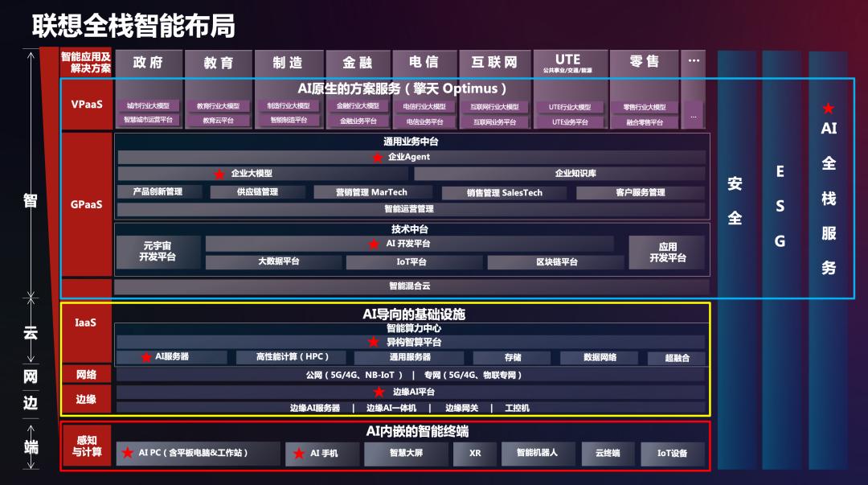Click the 智慧城市运营平台 box
Screen dimensions: 868x485
(x=148, y=120)
